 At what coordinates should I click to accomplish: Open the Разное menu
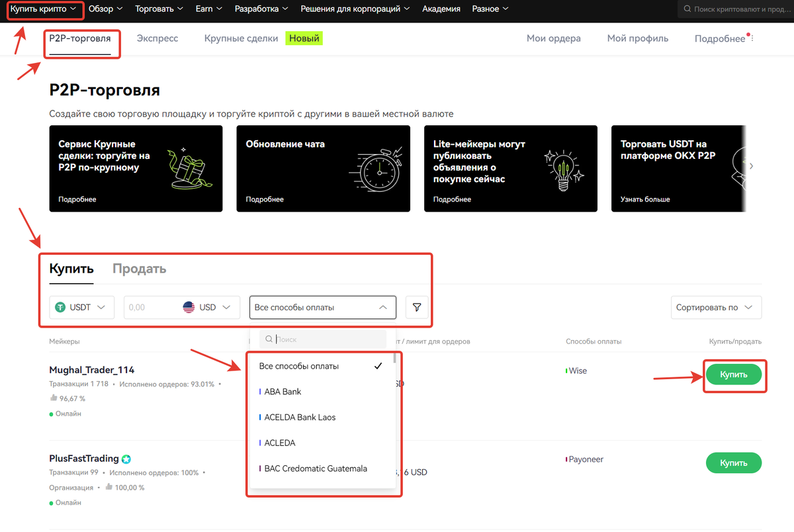[490, 9]
